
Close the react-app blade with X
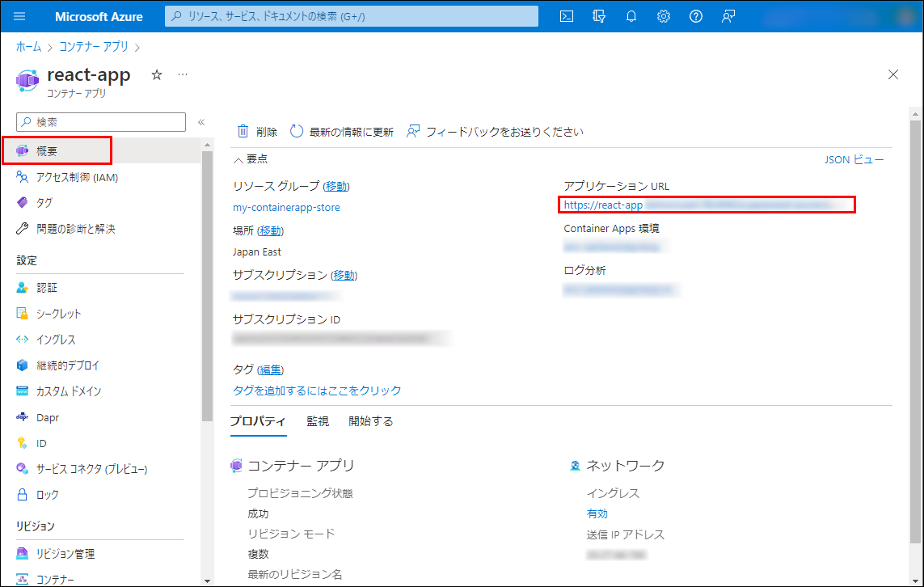coord(893,75)
